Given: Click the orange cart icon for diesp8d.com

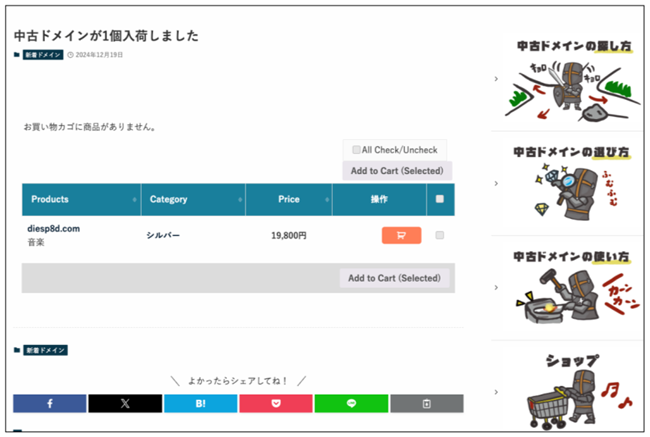Looking at the screenshot, I should point(401,236).
